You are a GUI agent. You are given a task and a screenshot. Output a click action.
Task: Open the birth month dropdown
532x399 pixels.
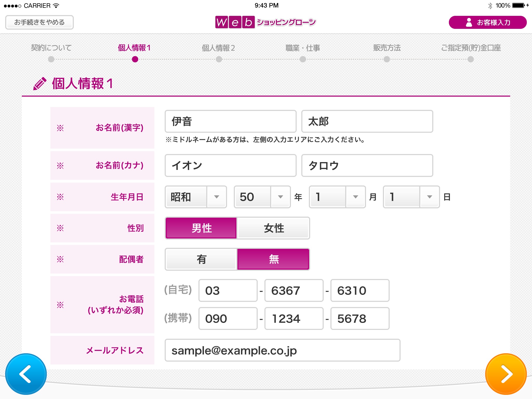pos(337,197)
